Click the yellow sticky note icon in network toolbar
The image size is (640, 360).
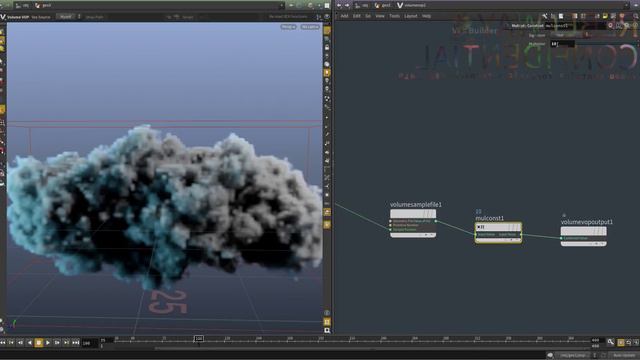[605, 16]
